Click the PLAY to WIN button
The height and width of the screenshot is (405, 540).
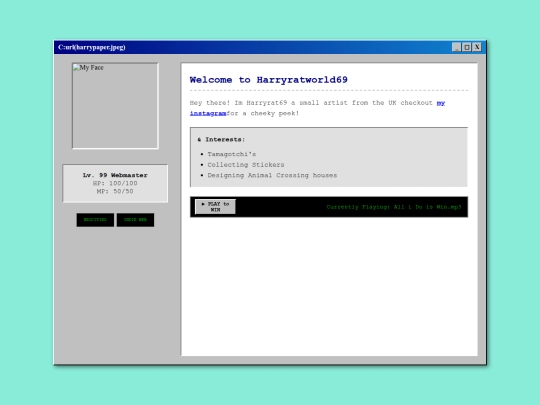pyautogui.click(x=215, y=207)
